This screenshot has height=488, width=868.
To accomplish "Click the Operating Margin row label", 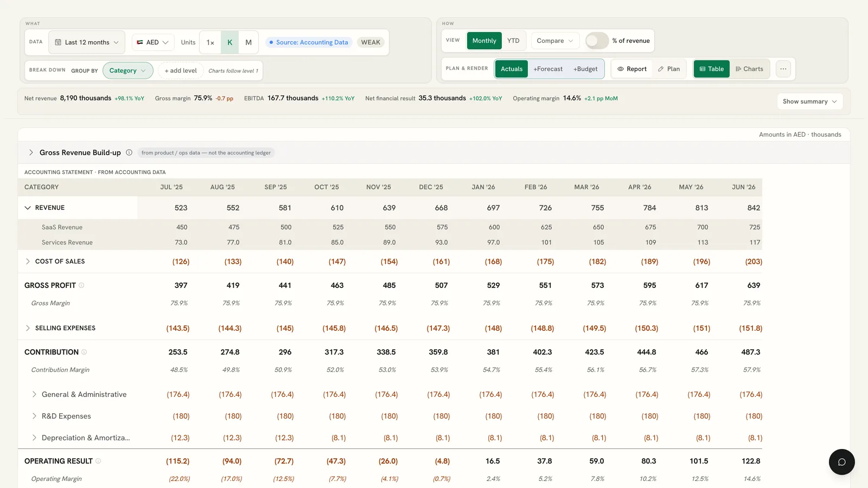I will coord(56,479).
